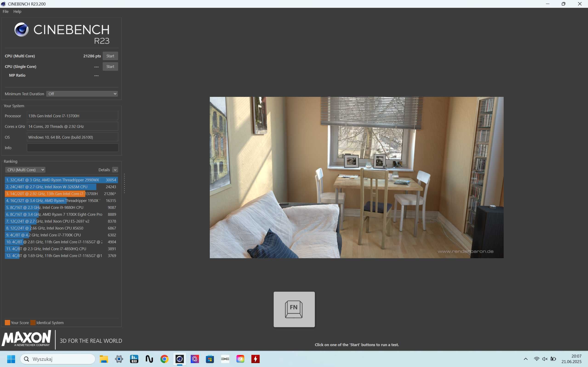Open the white crossed-arrows app in taskbar

point(225,359)
